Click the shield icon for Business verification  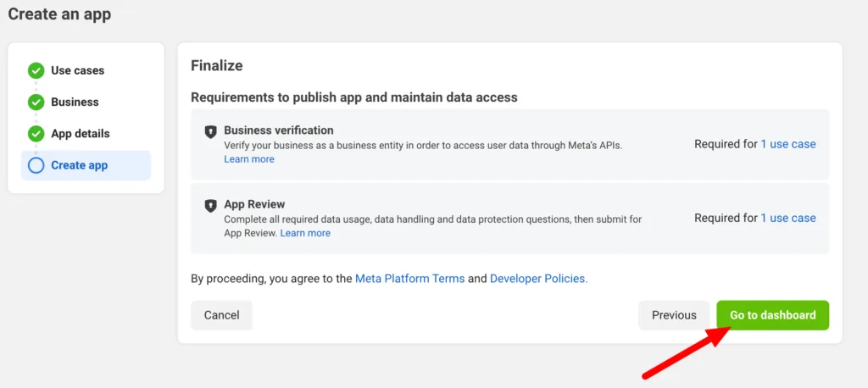pyautogui.click(x=210, y=131)
